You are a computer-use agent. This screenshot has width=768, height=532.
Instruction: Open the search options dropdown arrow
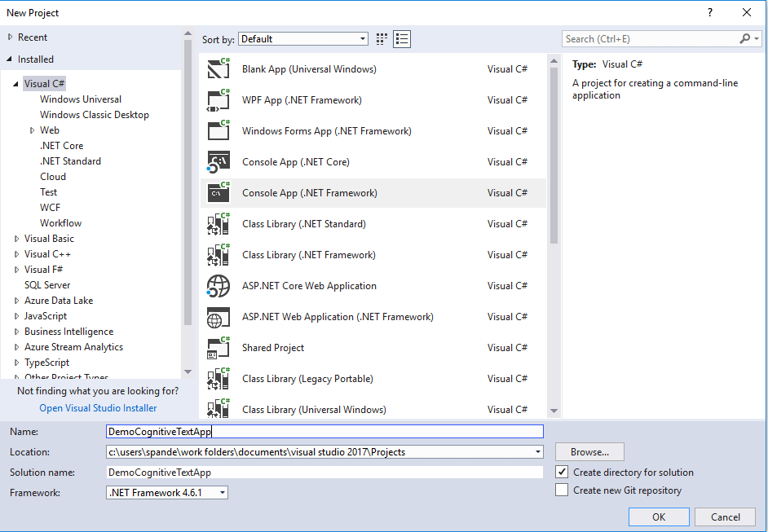pyautogui.click(x=757, y=38)
